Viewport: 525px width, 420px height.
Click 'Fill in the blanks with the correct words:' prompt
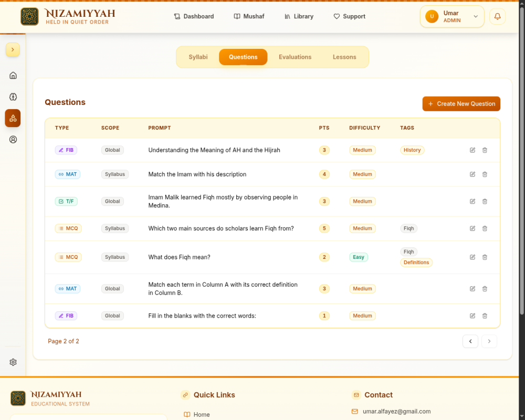pos(202,316)
